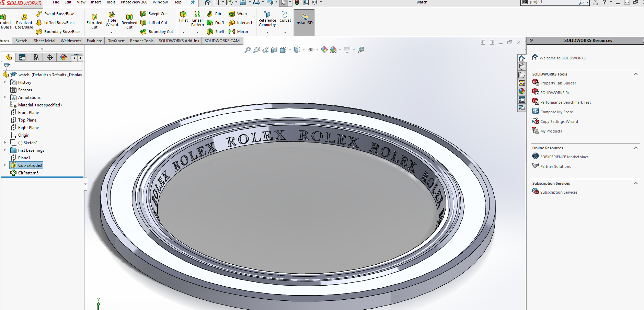Open the SOLIDWORKS Rx link
The width and height of the screenshot is (644, 310).
pyautogui.click(x=555, y=93)
